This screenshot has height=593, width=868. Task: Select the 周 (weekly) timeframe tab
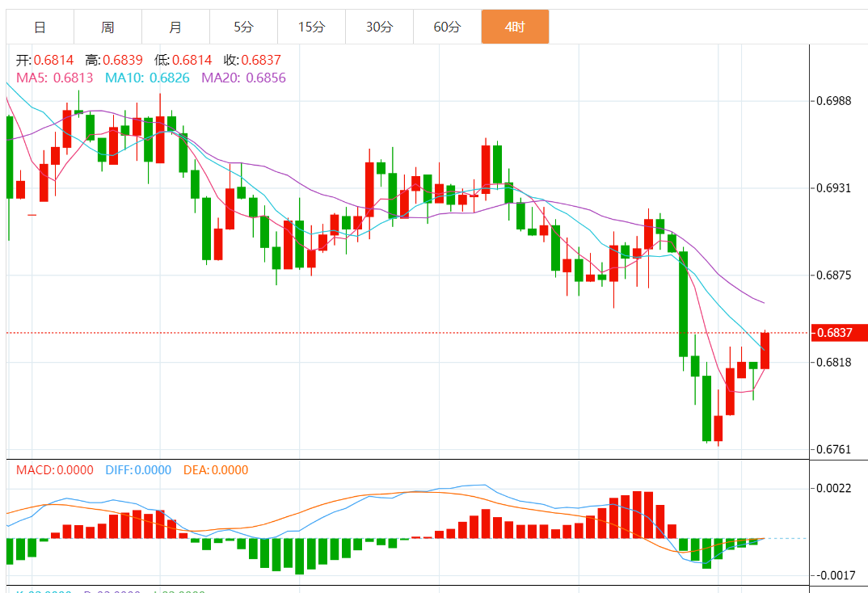click(x=108, y=27)
